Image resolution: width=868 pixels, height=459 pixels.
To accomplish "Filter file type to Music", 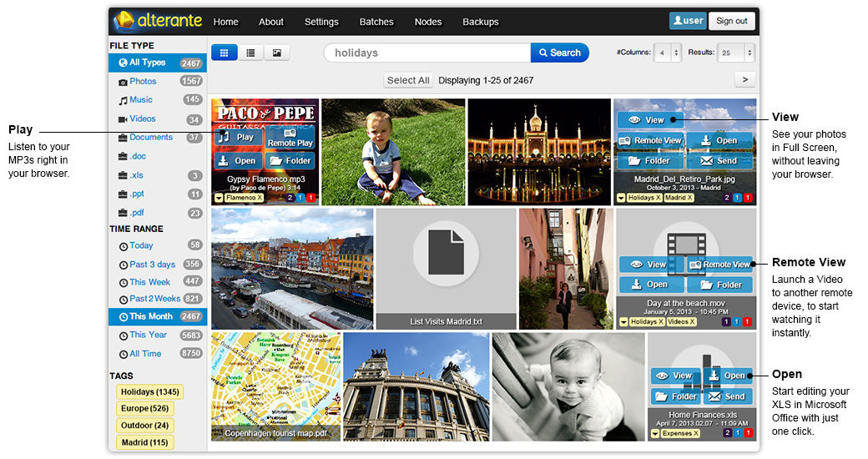I will [x=158, y=99].
